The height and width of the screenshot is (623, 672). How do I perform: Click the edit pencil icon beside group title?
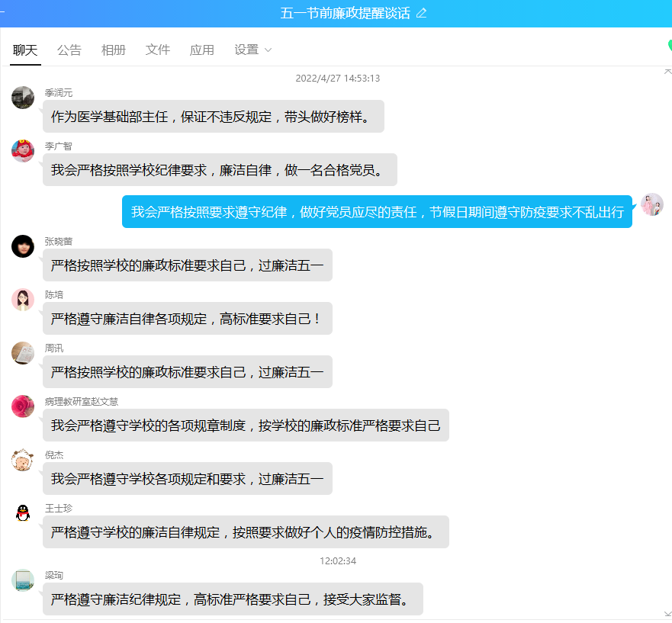[422, 13]
